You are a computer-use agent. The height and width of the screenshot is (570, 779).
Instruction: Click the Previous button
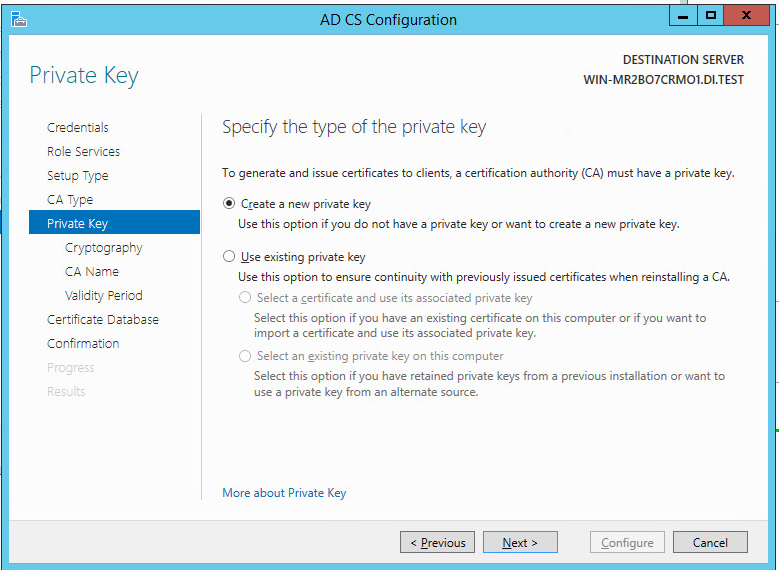(x=437, y=543)
